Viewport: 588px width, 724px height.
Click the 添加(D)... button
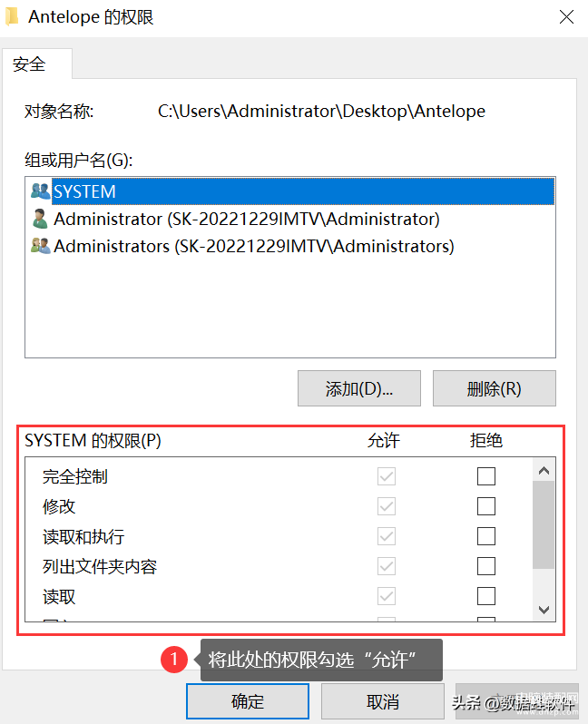[359, 388]
